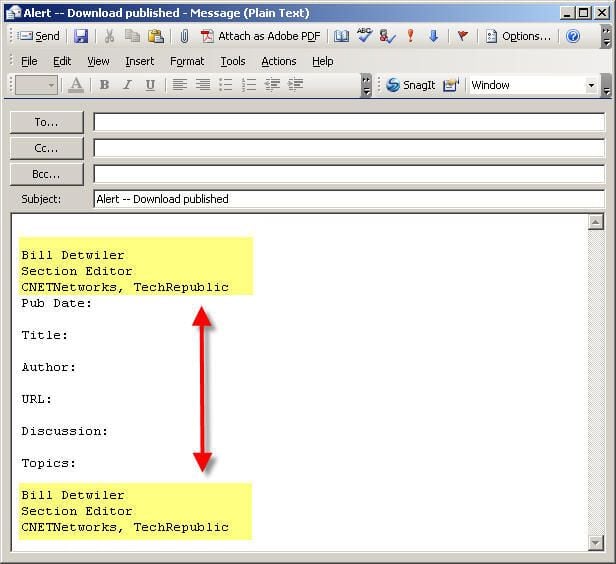The width and height of the screenshot is (616, 564).
Task: Set low importance blue down arrow
Action: coord(433,36)
